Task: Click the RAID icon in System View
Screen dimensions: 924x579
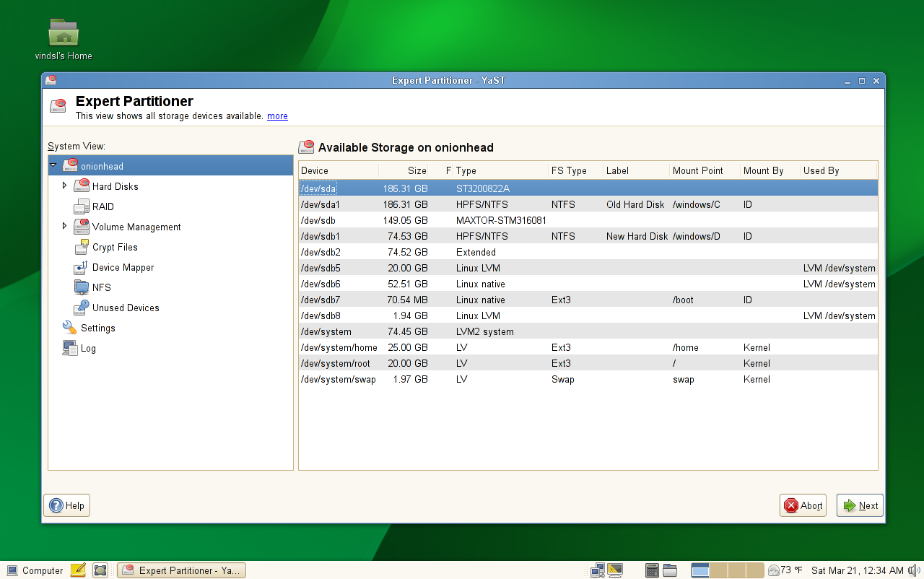Action: [82, 207]
